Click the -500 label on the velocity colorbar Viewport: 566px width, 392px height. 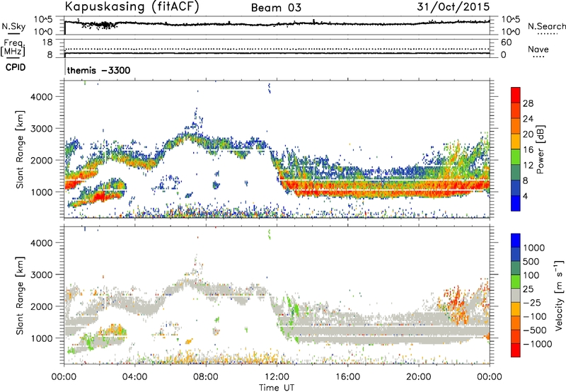pyautogui.click(x=535, y=330)
